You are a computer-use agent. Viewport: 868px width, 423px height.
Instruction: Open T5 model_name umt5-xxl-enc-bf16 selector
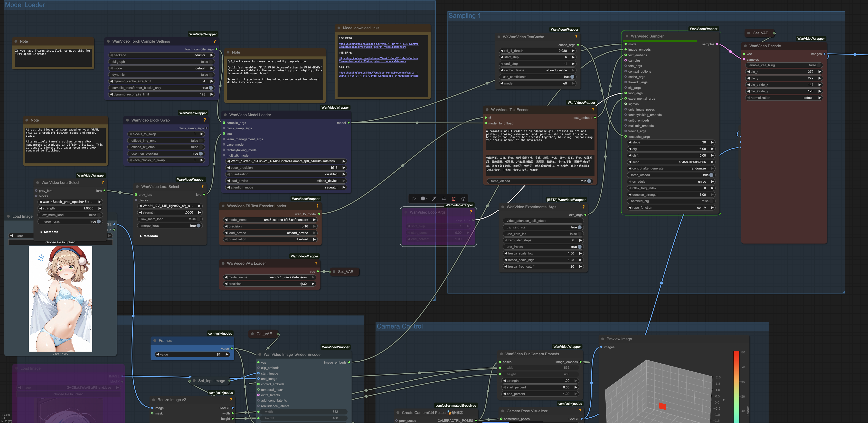[x=270, y=220]
